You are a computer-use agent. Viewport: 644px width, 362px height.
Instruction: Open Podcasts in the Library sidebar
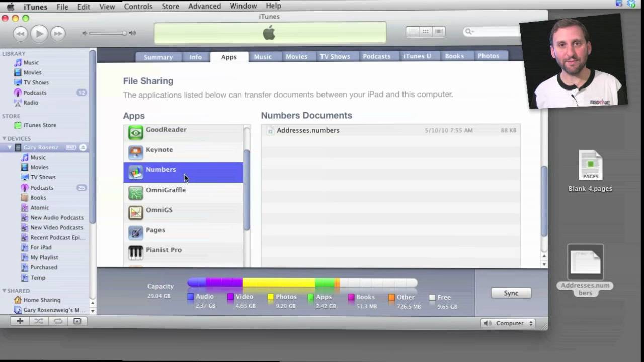[35, 93]
